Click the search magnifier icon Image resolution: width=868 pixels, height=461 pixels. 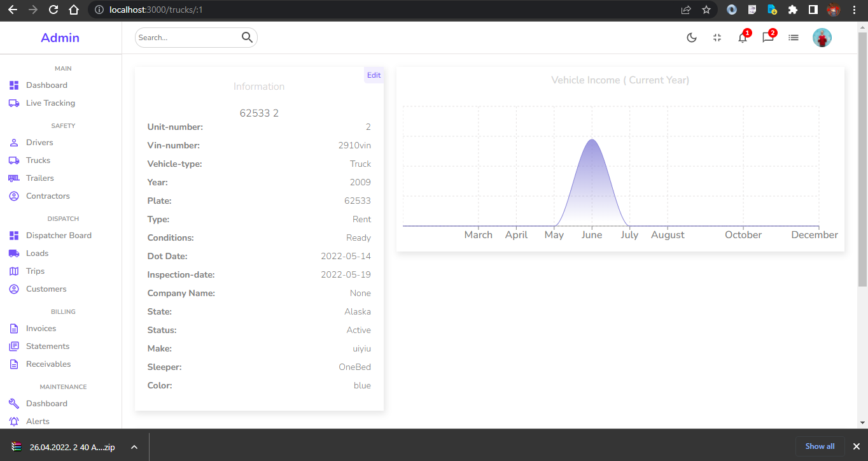[x=248, y=38]
